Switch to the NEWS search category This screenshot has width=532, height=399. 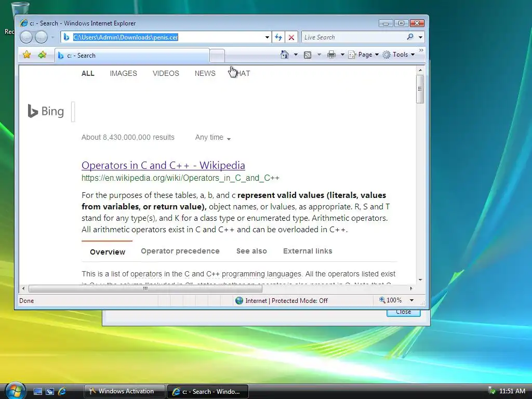(x=205, y=73)
